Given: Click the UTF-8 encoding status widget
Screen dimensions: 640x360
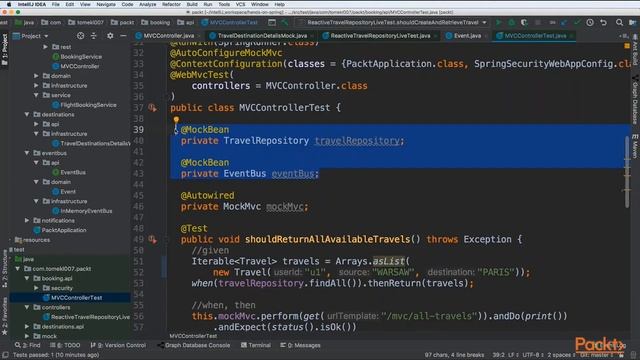Looking at the screenshot, I should (x=532, y=355).
